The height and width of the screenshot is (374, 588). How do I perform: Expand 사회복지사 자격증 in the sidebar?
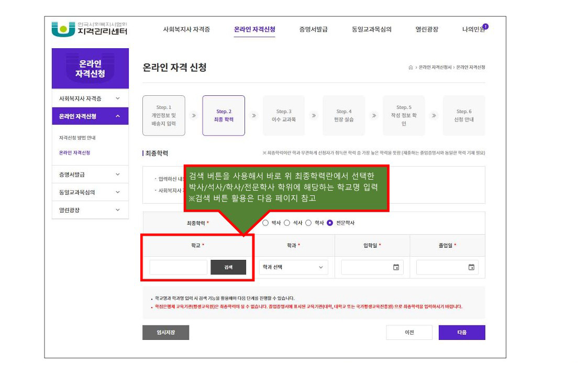coord(90,98)
